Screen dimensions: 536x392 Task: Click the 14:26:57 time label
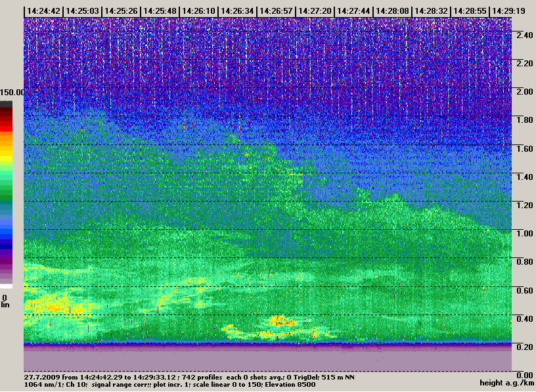276,11
